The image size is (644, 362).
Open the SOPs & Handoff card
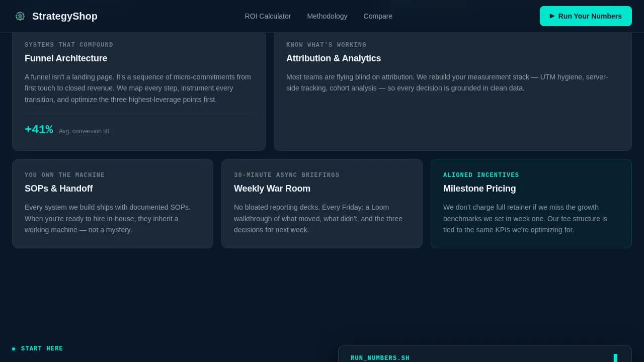tap(112, 203)
